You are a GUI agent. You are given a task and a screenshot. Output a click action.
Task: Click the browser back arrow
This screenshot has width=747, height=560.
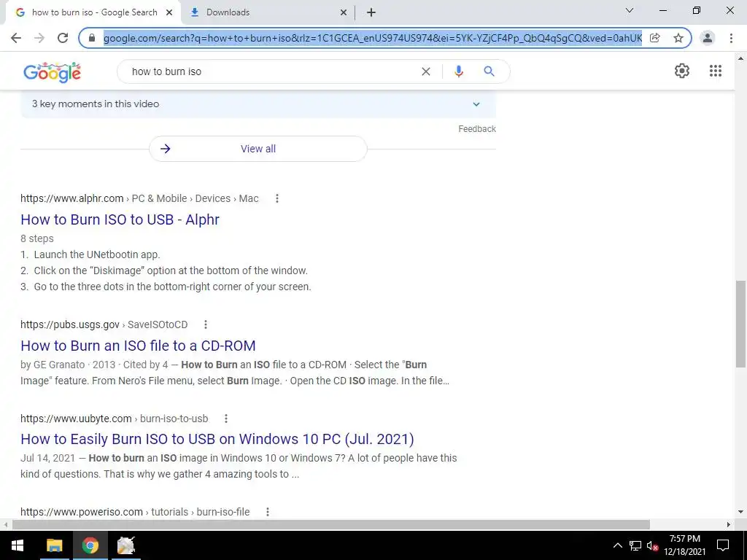pyautogui.click(x=16, y=38)
